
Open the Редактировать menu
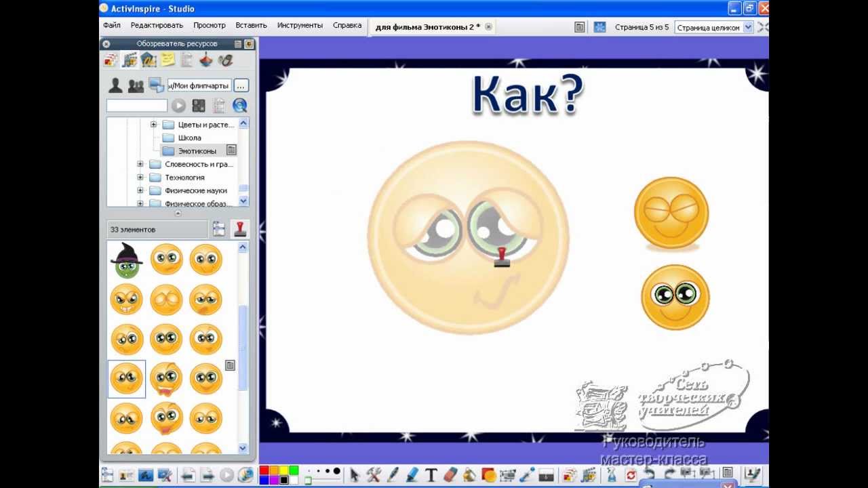coord(157,25)
